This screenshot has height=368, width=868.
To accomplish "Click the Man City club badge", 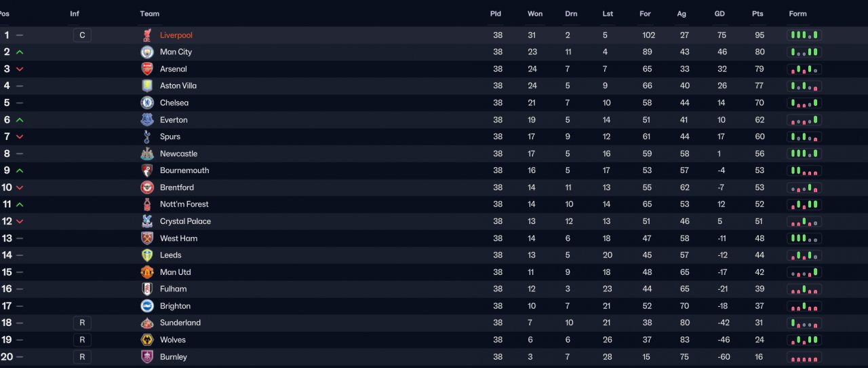I will (x=147, y=52).
